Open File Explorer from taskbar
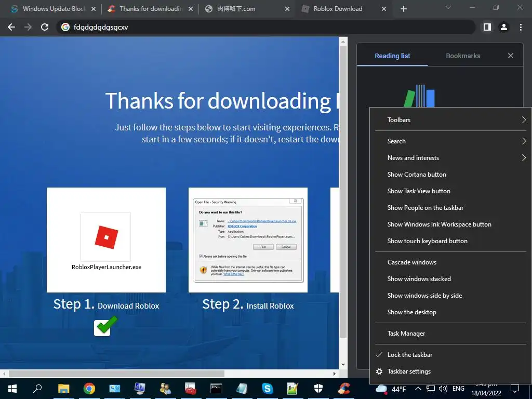Image resolution: width=532 pixels, height=399 pixels. pos(63,389)
